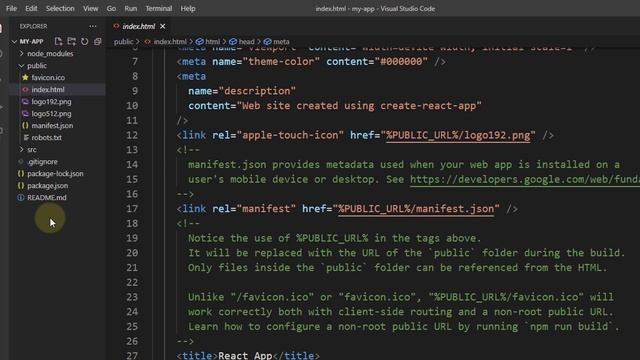
Task: Click the New File icon
Action: (x=58, y=41)
